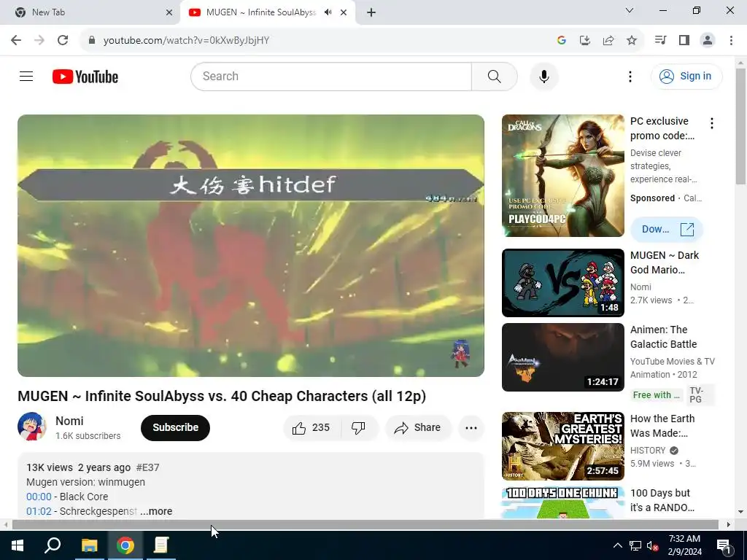The image size is (747, 560).
Task: Reload the YouTube page
Action: point(63,41)
